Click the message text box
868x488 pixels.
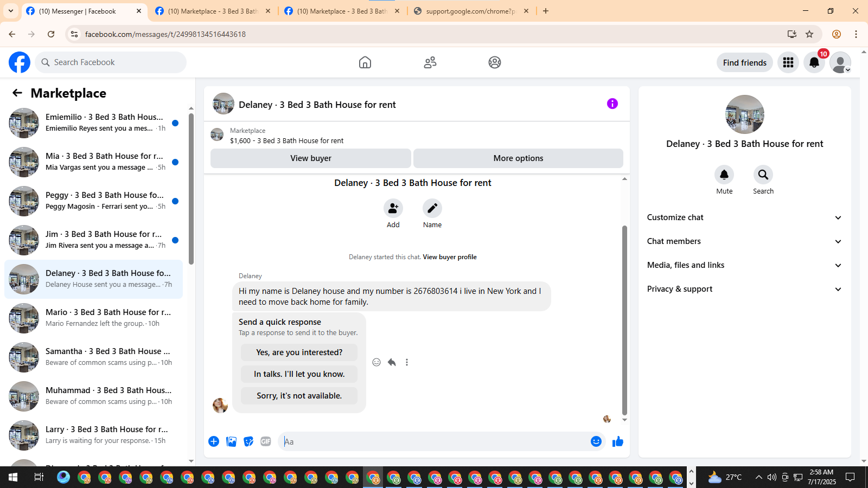(x=434, y=441)
